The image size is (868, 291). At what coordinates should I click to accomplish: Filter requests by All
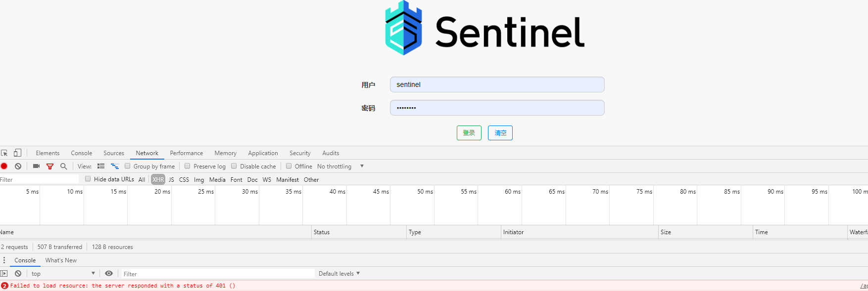coord(142,180)
